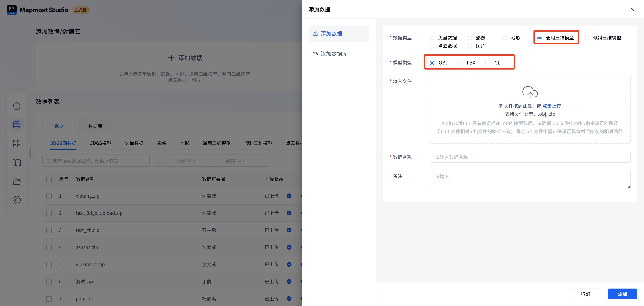Image resolution: width=644 pixels, height=306 pixels.
Task: Click the folder icon in sidebar
Action: (16, 181)
